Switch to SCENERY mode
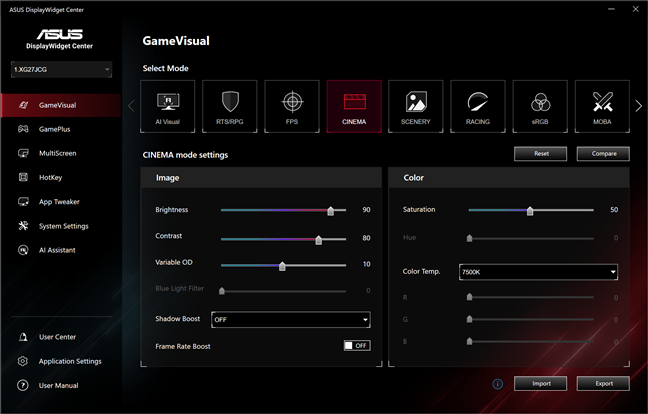Screen dimensions: 648x414 [x=416, y=106]
